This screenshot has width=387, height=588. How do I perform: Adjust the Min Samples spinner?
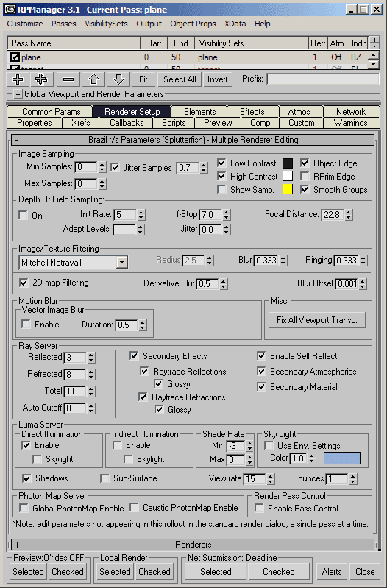point(102,167)
